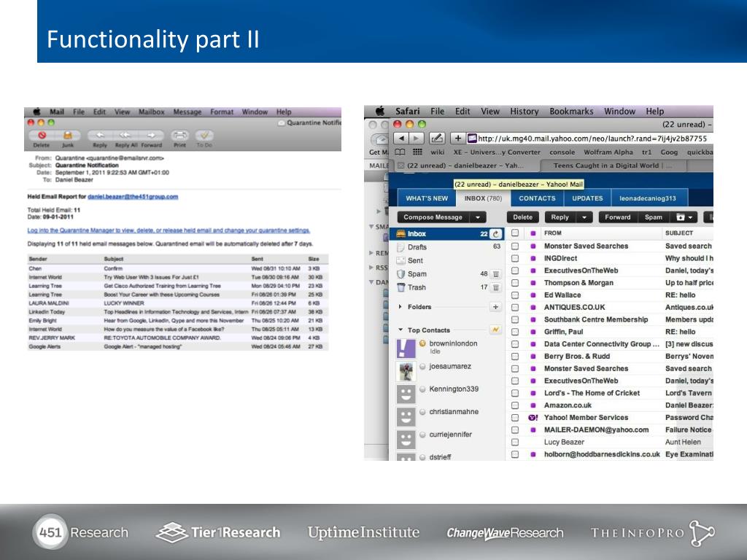Switch to the UPDATES tab
This screenshot has width=747, height=560.
[587, 198]
